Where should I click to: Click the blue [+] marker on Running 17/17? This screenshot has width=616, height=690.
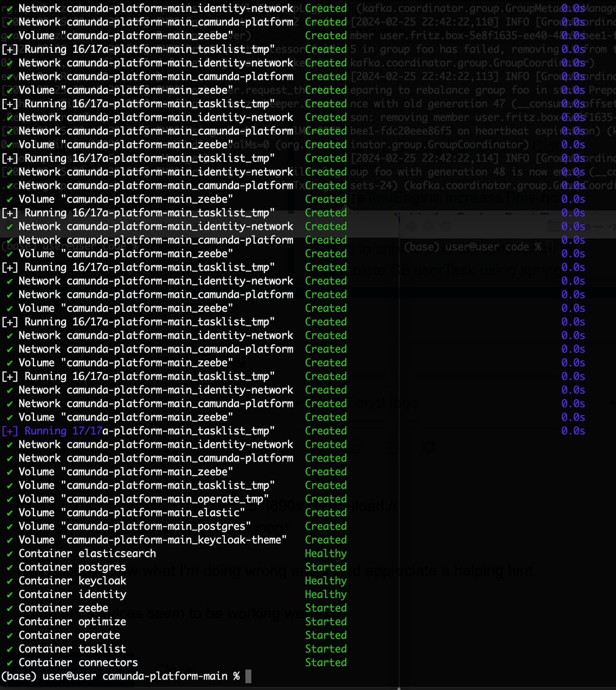pos(10,431)
